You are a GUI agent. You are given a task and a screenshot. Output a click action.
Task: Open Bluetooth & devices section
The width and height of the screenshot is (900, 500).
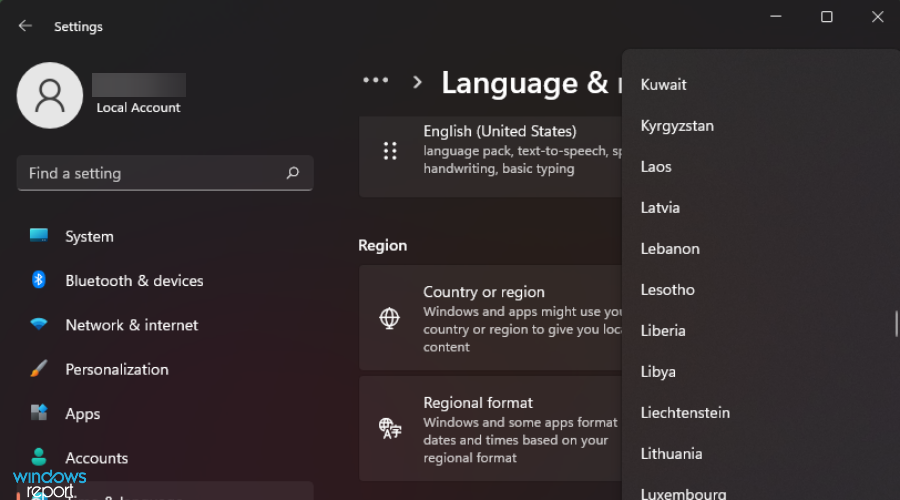[134, 281]
